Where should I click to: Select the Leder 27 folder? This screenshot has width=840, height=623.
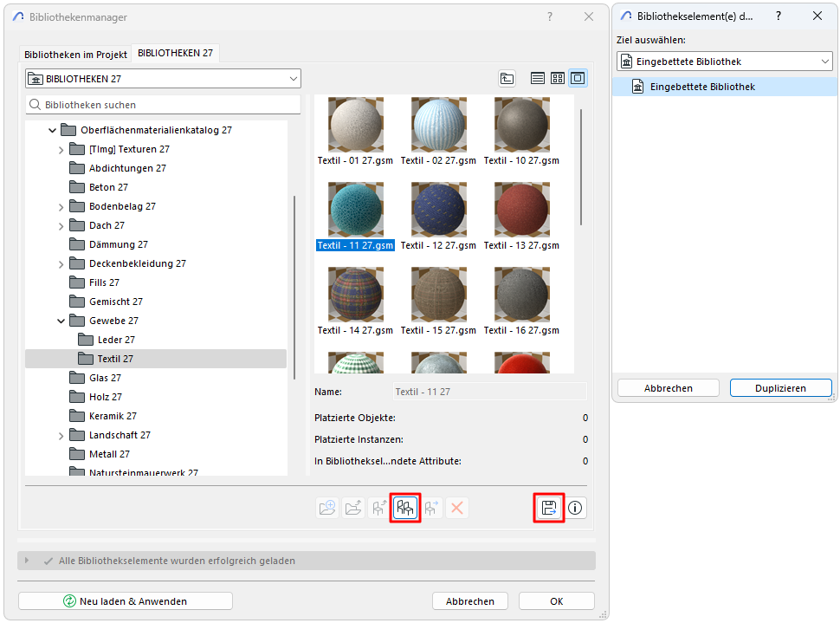pyautogui.click(x=107, y=340)
